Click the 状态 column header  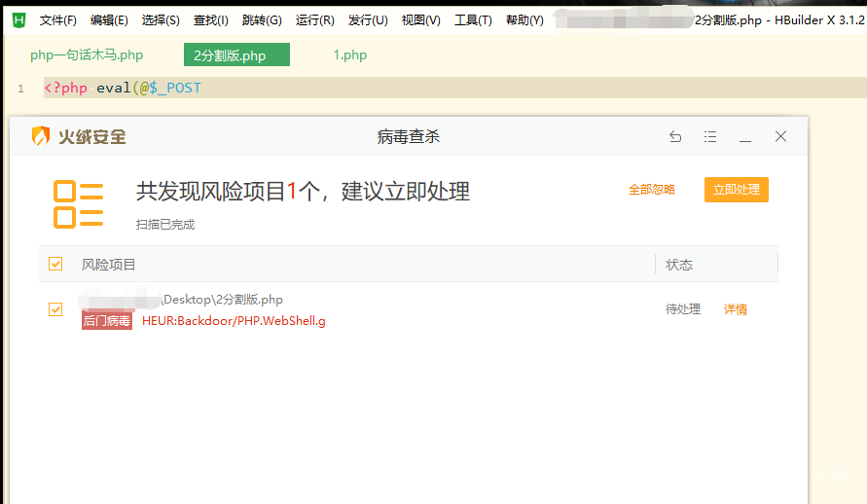pos(679,265)
